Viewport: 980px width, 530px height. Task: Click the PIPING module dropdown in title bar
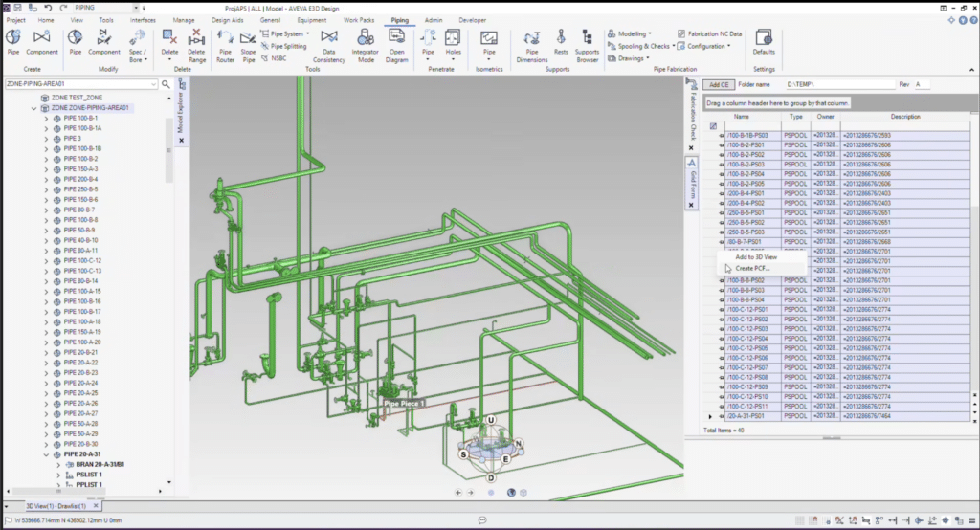(x=106, y=8)
